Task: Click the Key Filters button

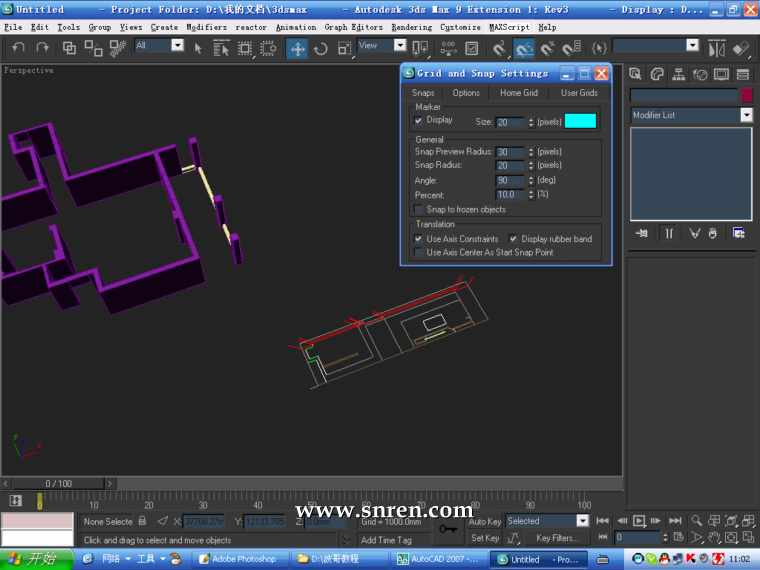Action: click(557, 538)
